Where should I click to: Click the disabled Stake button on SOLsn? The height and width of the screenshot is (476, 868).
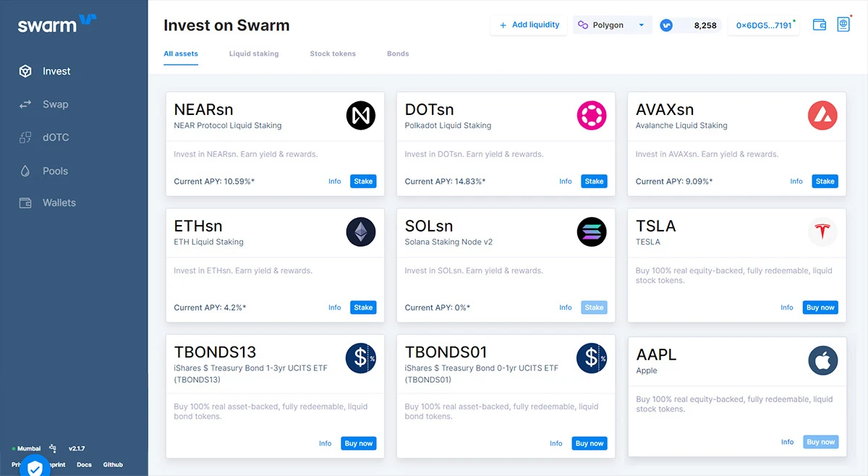594,307
